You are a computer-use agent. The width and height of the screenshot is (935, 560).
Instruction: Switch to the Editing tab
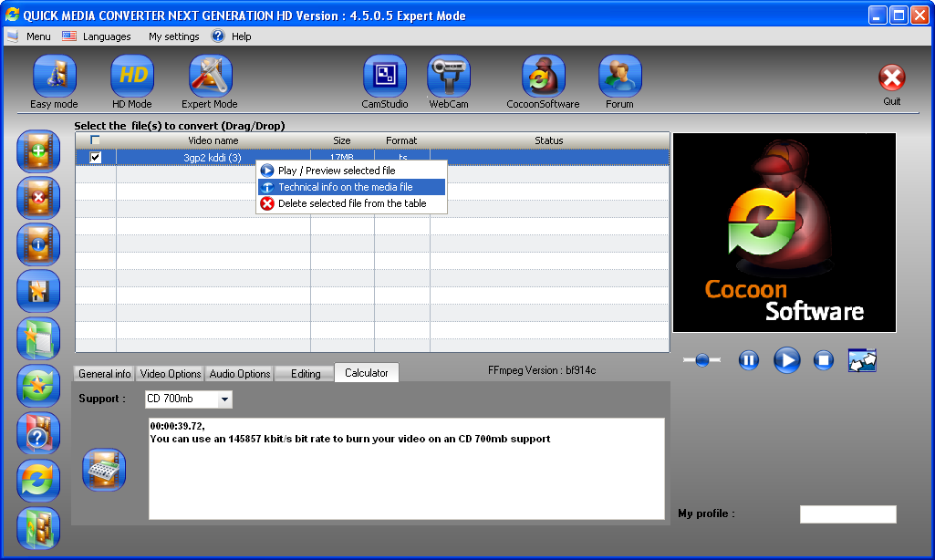click(306, 374)
